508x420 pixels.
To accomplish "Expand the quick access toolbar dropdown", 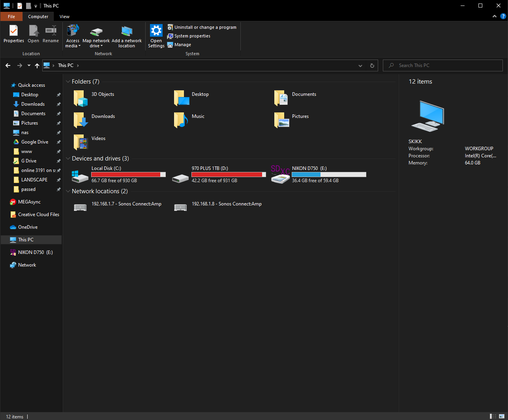I will pos(36,6).
